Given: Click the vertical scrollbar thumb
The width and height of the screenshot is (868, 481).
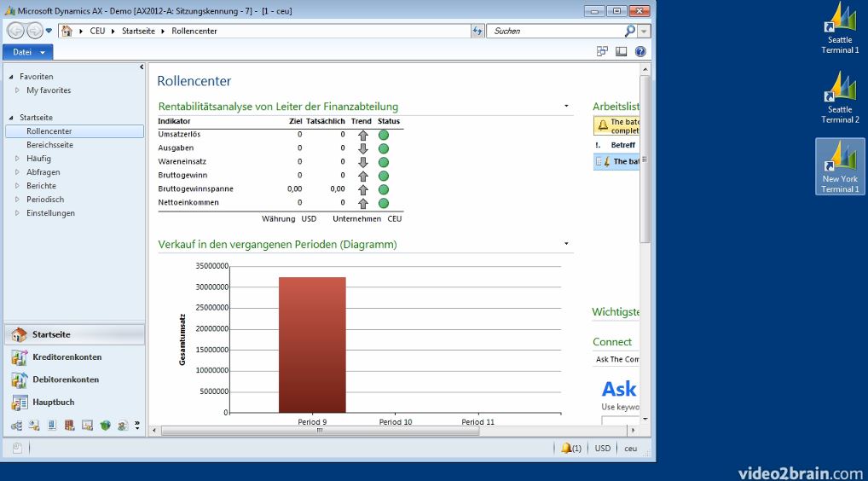Looking at the screenshot, I should 645,159.
